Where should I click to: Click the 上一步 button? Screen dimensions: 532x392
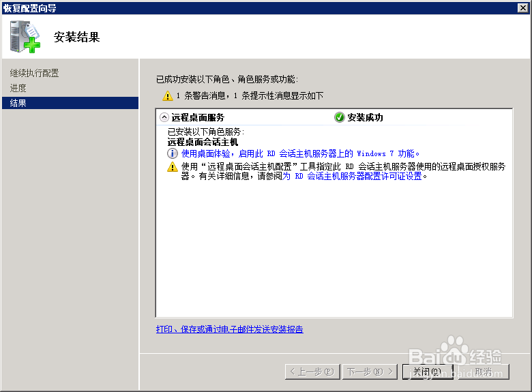pyautogui.click(x=312, y=372)
